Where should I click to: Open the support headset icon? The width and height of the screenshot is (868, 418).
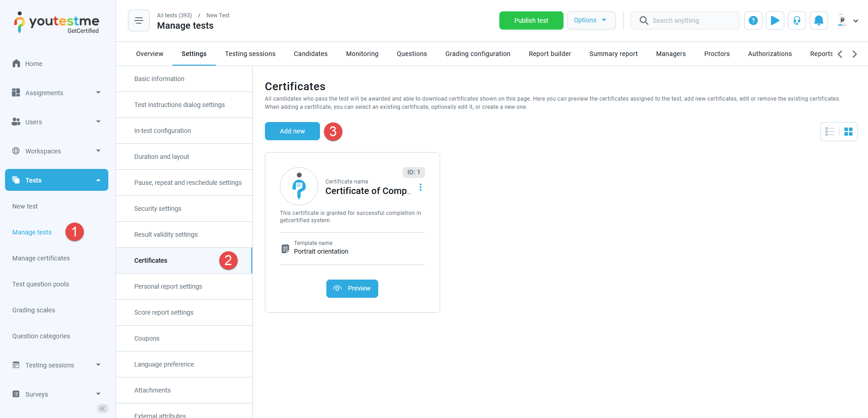pos(797,20)
